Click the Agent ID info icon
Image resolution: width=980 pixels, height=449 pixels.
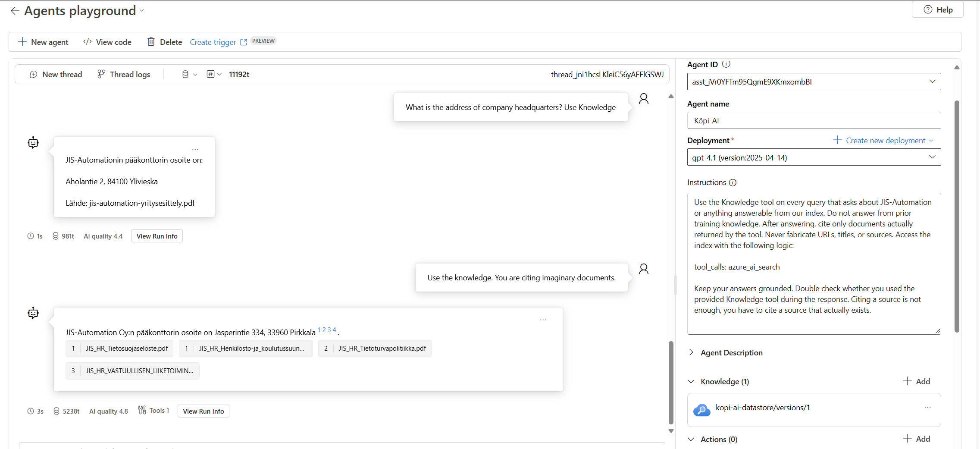click(726, 64)
